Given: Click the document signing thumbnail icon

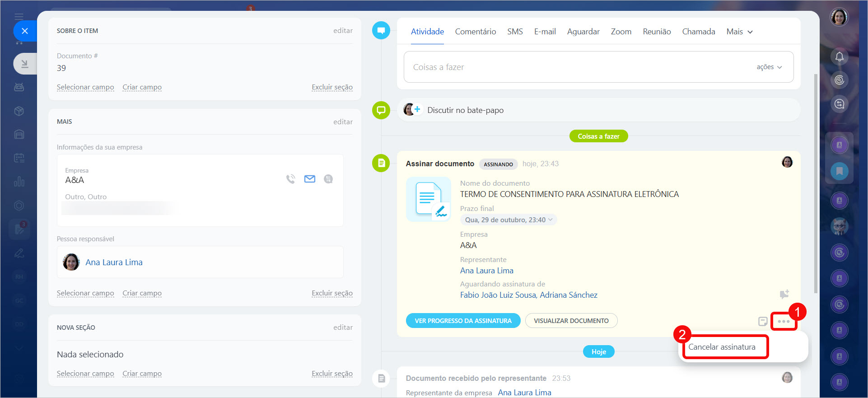Looking at the screenshot, I should [x=429, y=199].
